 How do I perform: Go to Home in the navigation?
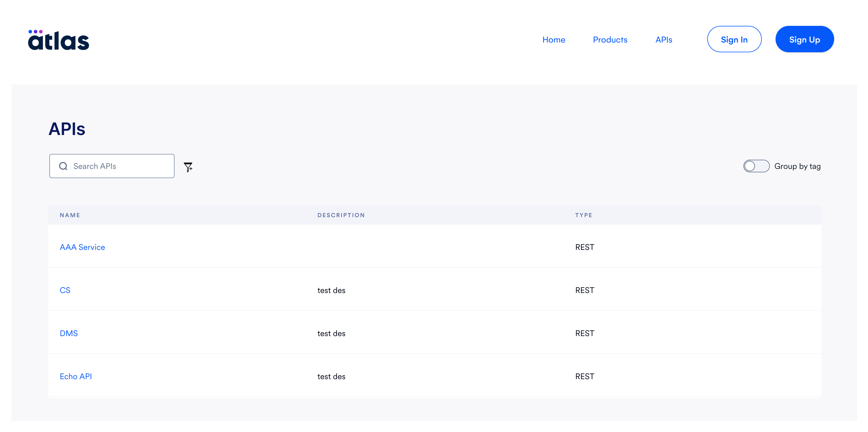(554, 40)
